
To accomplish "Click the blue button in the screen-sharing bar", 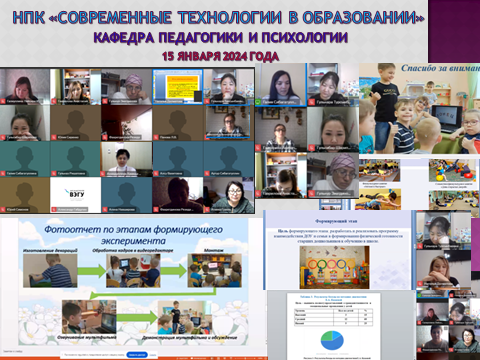I will (137, 355).
